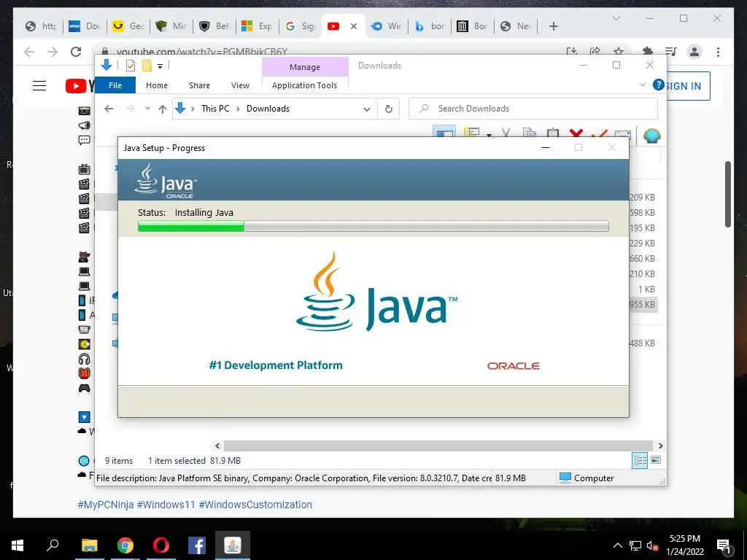The width and height of the screenshot is (747, 560).
Task: Switch Explorer to Large icons view
Action: 656,460
